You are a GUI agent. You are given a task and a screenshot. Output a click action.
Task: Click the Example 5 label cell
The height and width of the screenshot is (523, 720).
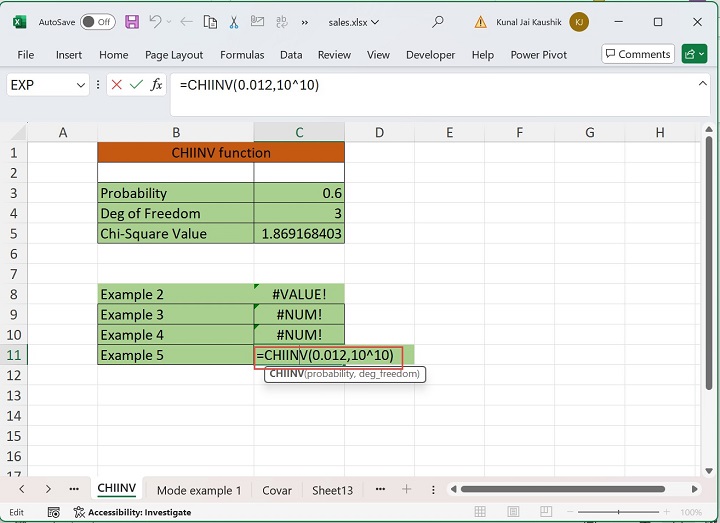(x=175, y=355)
